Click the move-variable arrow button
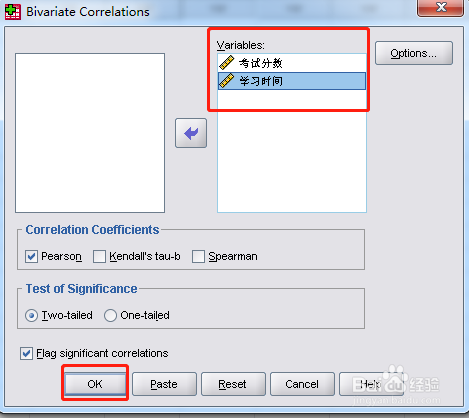 pos(191,133)
